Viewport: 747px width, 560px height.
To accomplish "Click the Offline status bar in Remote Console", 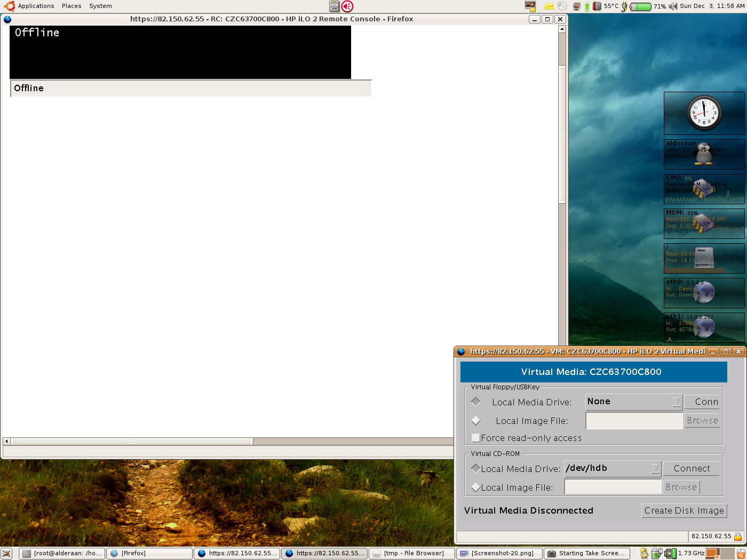I will point(191,88).
